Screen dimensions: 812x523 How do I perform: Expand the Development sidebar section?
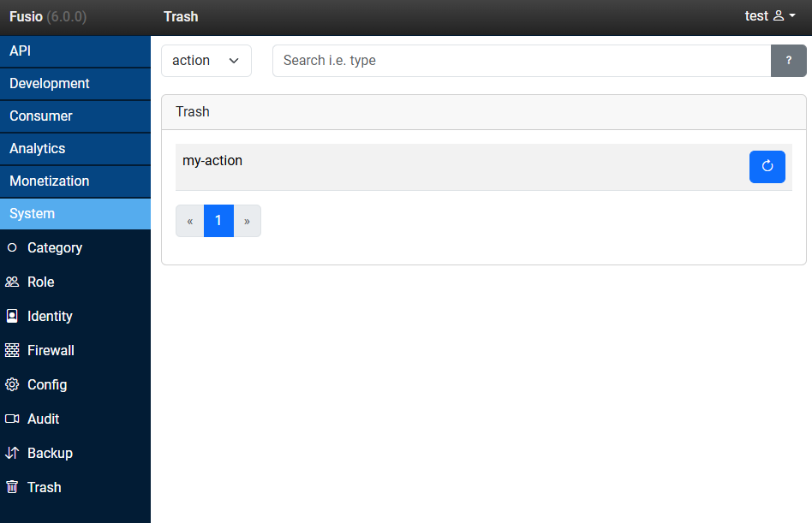point(75,84)
